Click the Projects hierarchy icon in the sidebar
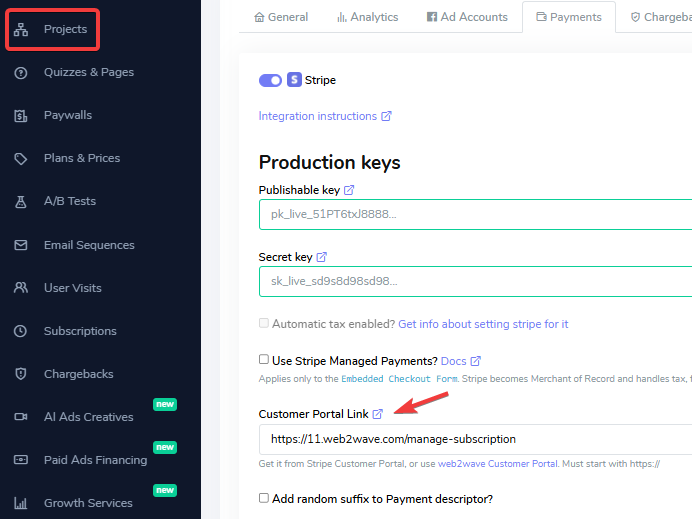This screenshot has height=519, width=692. (21, 30)
